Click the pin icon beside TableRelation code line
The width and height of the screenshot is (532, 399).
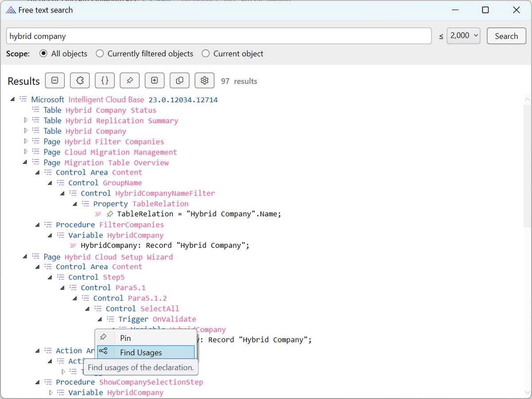click(110, 214)
